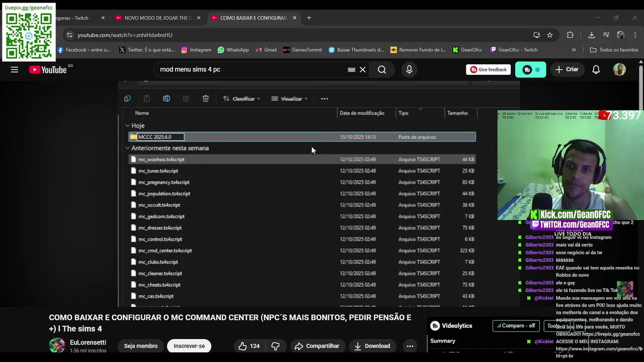
Task: Open the Chrome downloads icon
Action: [592, 35]
